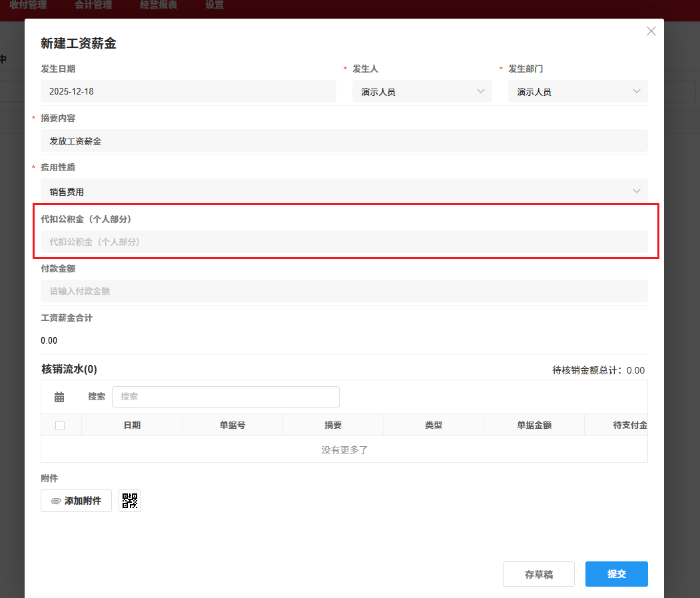Image resolution: width=700 pixels, height=598 pixels.
Task: Click the 发生日期 field showing 2025-12-18
Action: point(188,91)
